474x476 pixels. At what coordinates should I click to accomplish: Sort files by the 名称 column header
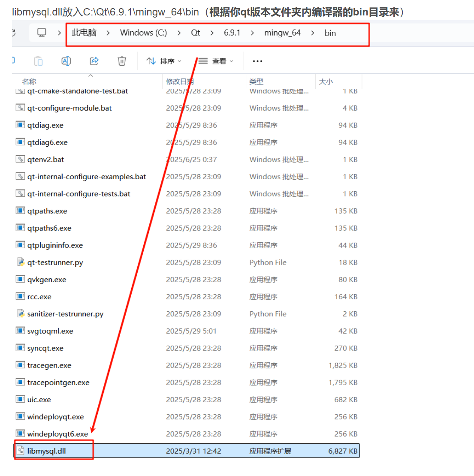[28, 81]
